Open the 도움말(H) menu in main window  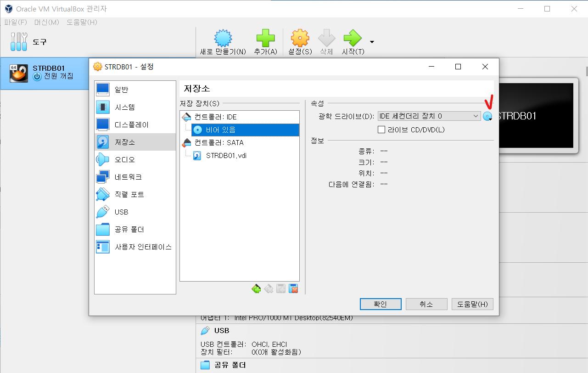coord(82,22)
